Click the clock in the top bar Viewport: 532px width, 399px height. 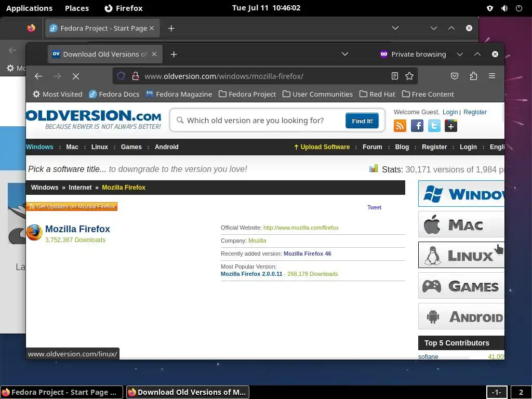point(267,8)
